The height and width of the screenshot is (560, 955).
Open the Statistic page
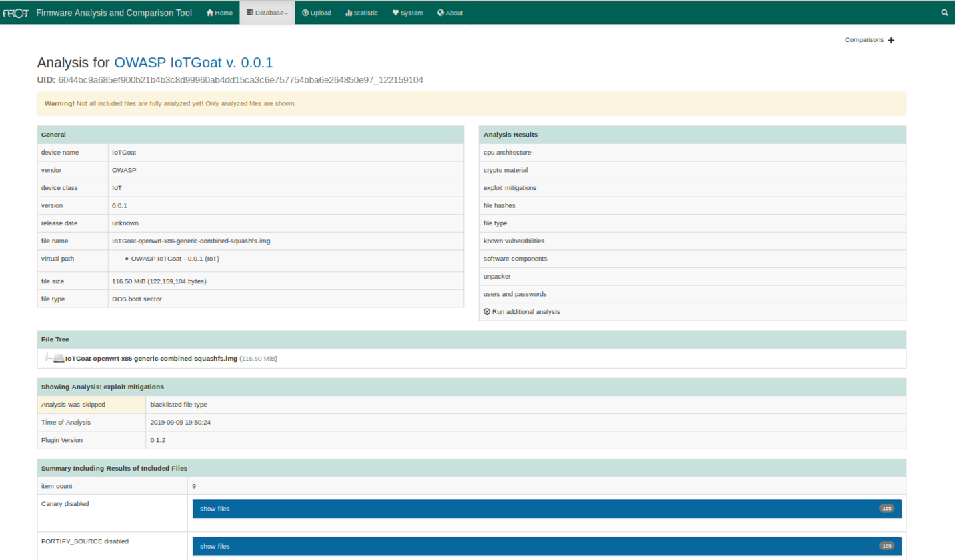pos(361,13)
